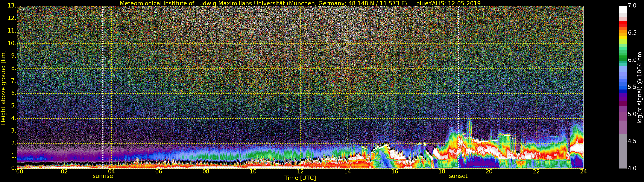Viewport: 644px width, 182px height.
Task: Click time axis tick label '18'
Action: click(442, 172)
